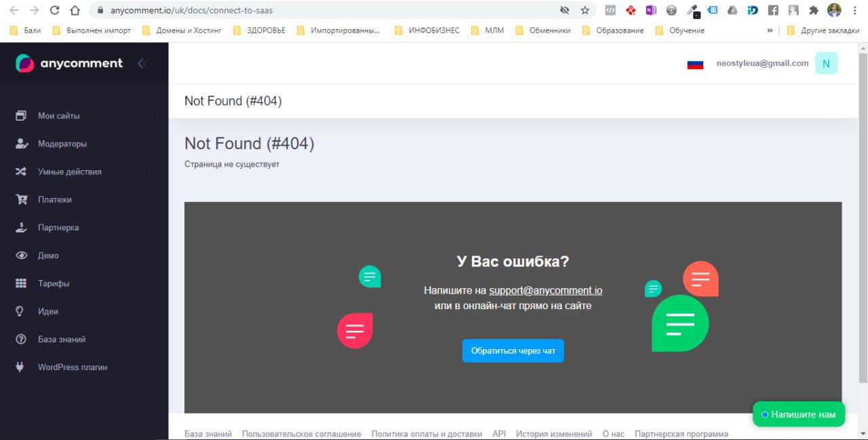Viewport: 868px width, 440px height.
Task: Click Обратиться через чат button
Action: [513, 351]
